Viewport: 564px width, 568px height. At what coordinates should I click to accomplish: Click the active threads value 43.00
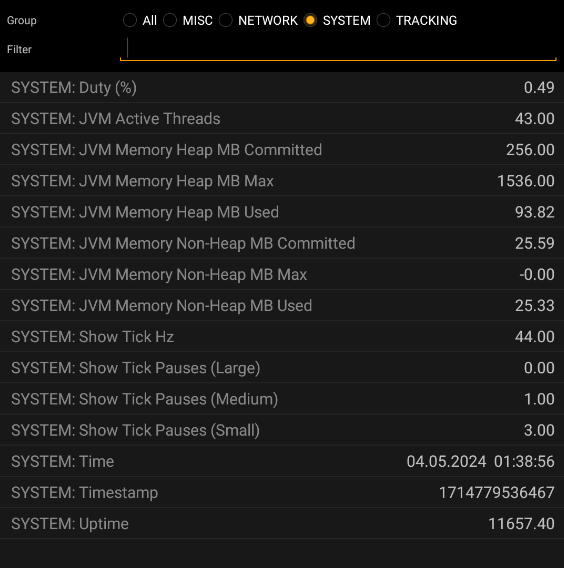[x=535, y=118]
